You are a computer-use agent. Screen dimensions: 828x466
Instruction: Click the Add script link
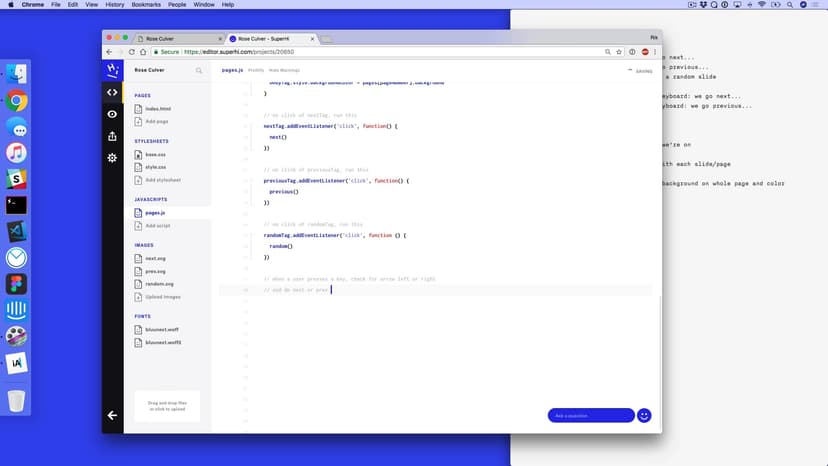(x=158, y=226)
